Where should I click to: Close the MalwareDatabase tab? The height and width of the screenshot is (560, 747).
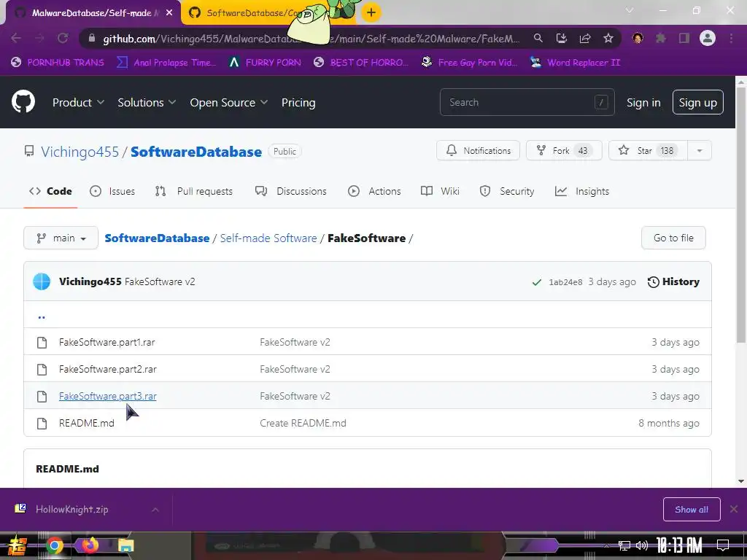[x=169, y=13]
